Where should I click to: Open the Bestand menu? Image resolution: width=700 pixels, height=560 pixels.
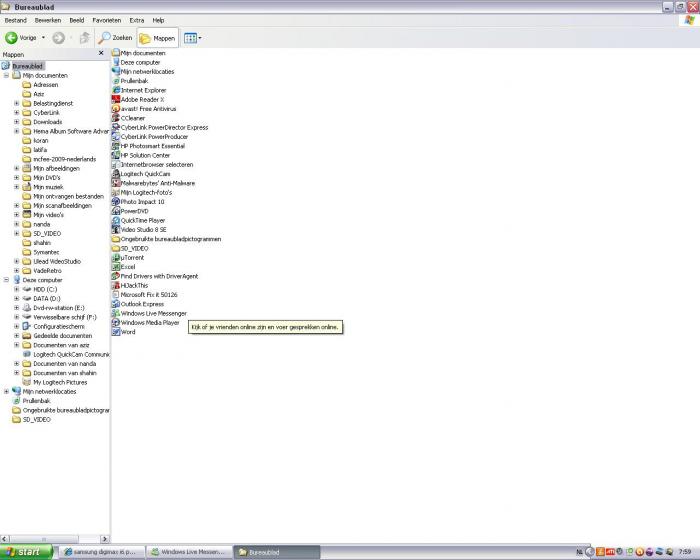tap(16, 21)
